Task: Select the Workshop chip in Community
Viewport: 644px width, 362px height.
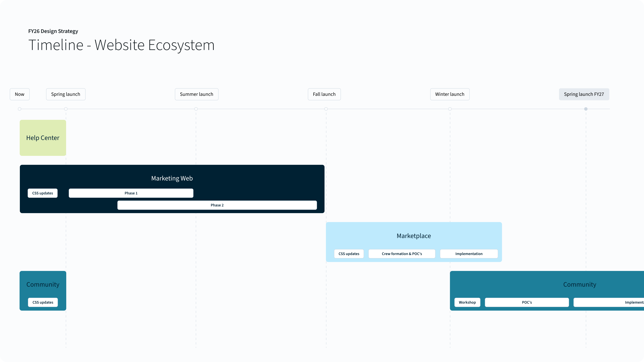Action: tap(467, 302)
